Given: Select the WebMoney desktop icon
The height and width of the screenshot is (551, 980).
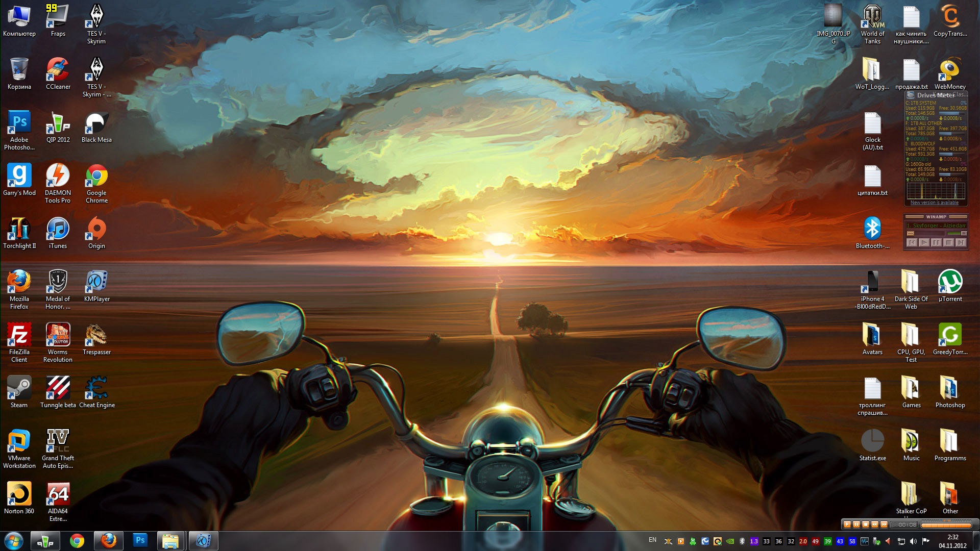Looking at the screenshot, I should click(950, 73).
